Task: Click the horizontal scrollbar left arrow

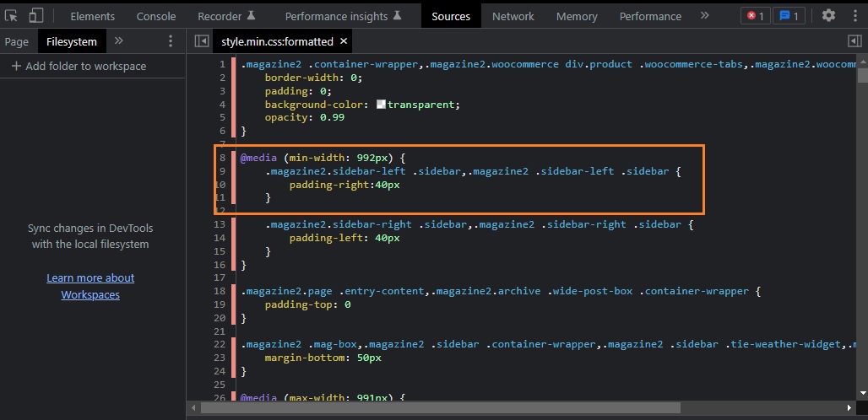Action: click(193, 408)
